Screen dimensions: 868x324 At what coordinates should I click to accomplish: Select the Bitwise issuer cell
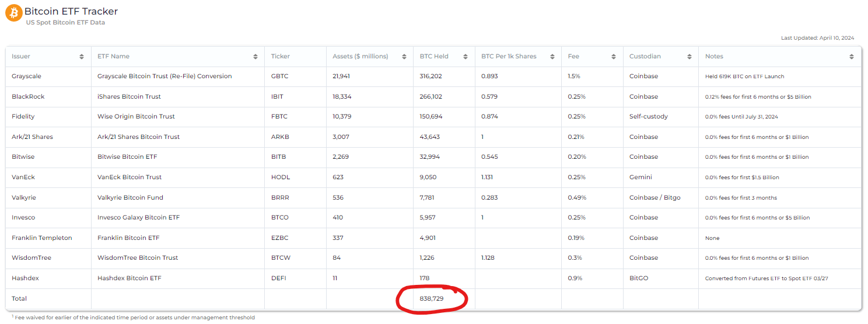[23, 157]
